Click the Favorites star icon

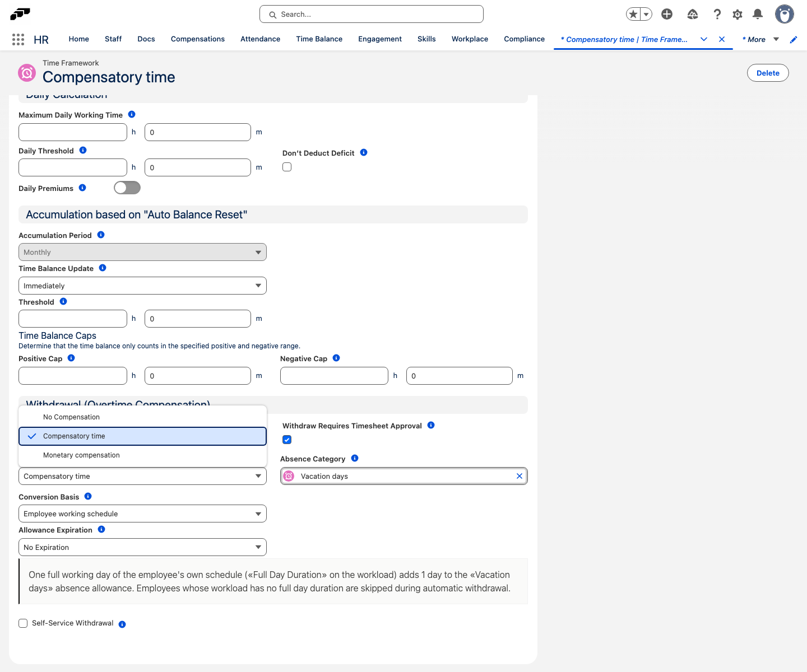click(x=633, y=14)
